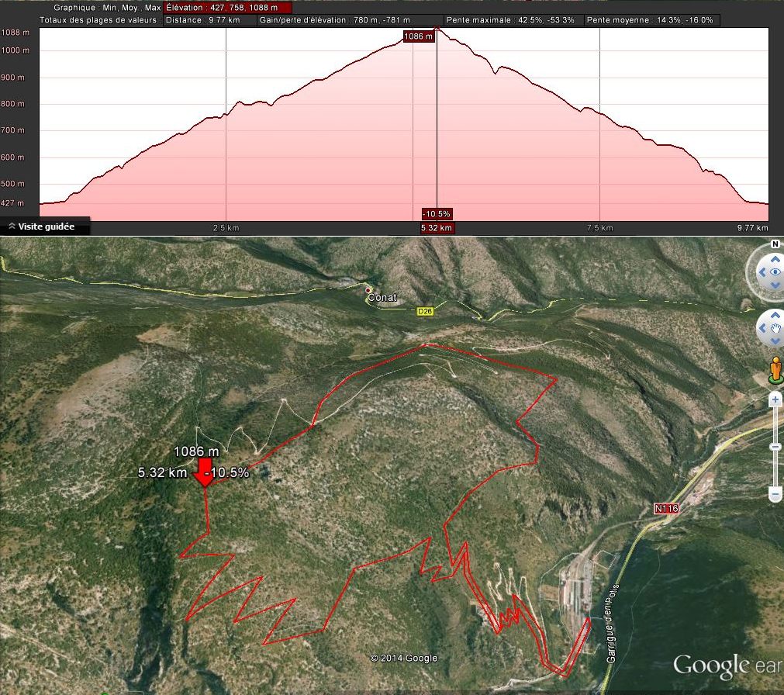The image size is (784, 695).
Task: Zoom in with the plus button
Action: pyautogui.click(x=775, y=400)
